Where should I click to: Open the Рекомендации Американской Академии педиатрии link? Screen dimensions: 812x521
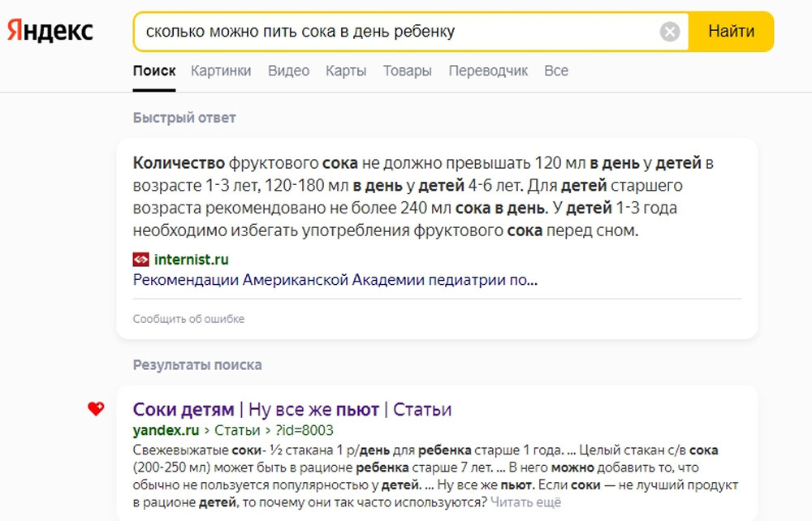(335, 280)
